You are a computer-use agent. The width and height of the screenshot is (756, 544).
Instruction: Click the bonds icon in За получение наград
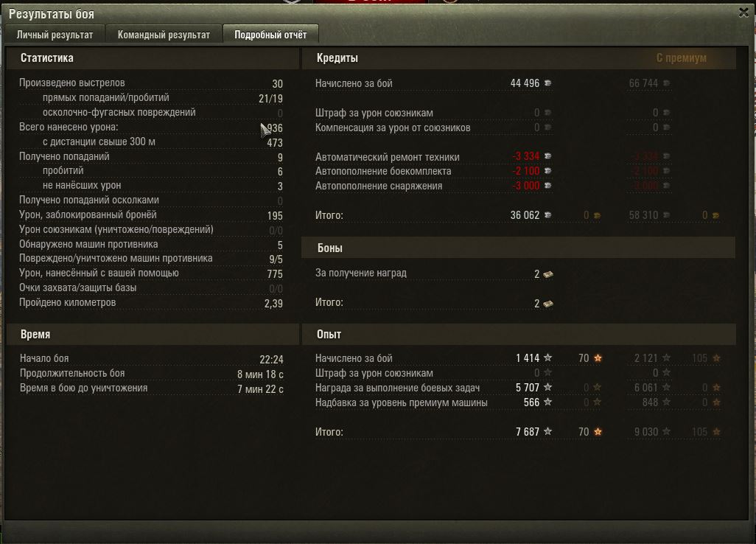[548, 274]
